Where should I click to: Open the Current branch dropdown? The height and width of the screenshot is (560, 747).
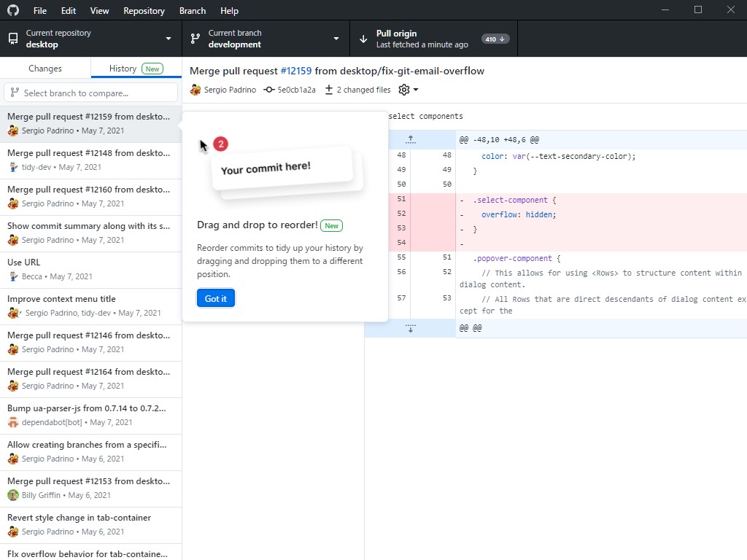pos(266,39)
